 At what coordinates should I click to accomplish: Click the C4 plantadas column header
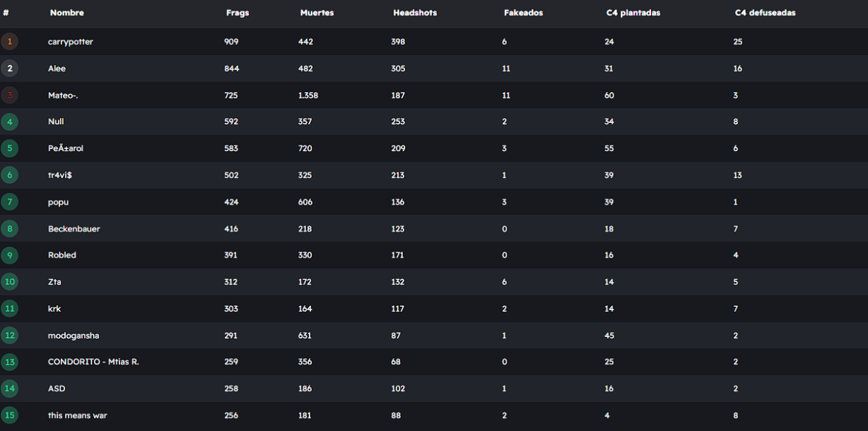point(633,13)
